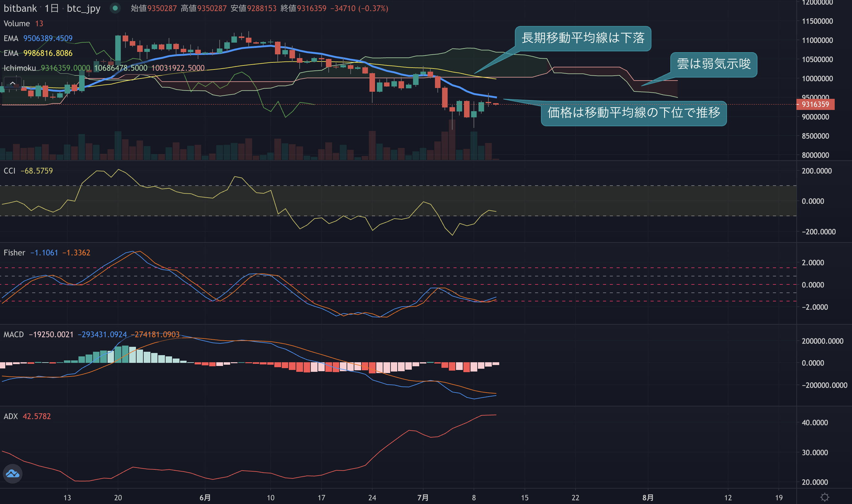Collapse the indicator legend with chevron button
This screenshot has width=852, height=504.
click(13, 83)
